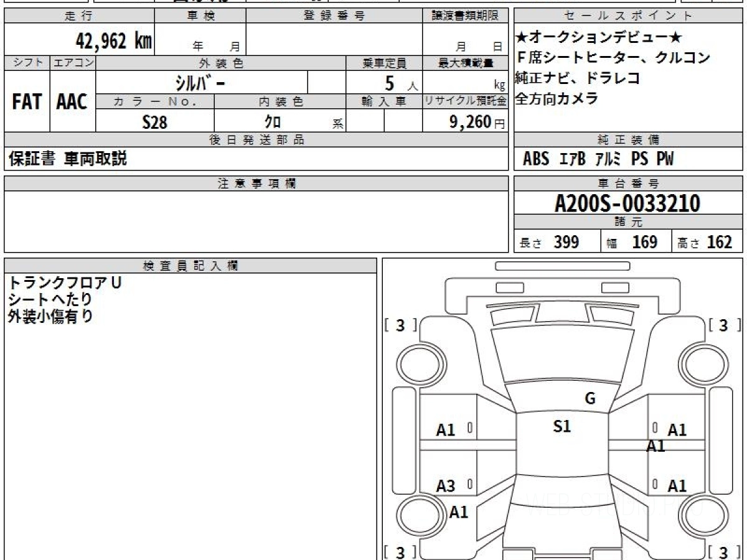Image resolution: width=747 pixels, height=560 pixels.
Task: Click chassis number A200S-0033210
Action: 628,203
